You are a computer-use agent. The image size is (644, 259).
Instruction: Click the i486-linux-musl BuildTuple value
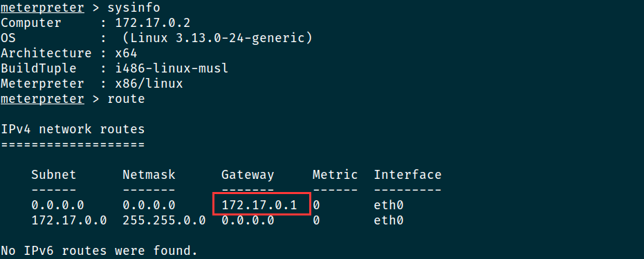click(x=172, y=68)
